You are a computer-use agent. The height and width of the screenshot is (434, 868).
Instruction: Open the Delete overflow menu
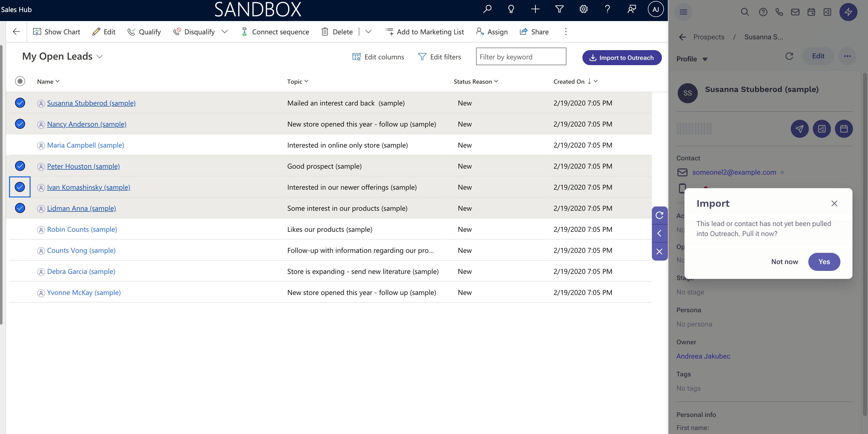pyautogui.click(x=368, y=32)
